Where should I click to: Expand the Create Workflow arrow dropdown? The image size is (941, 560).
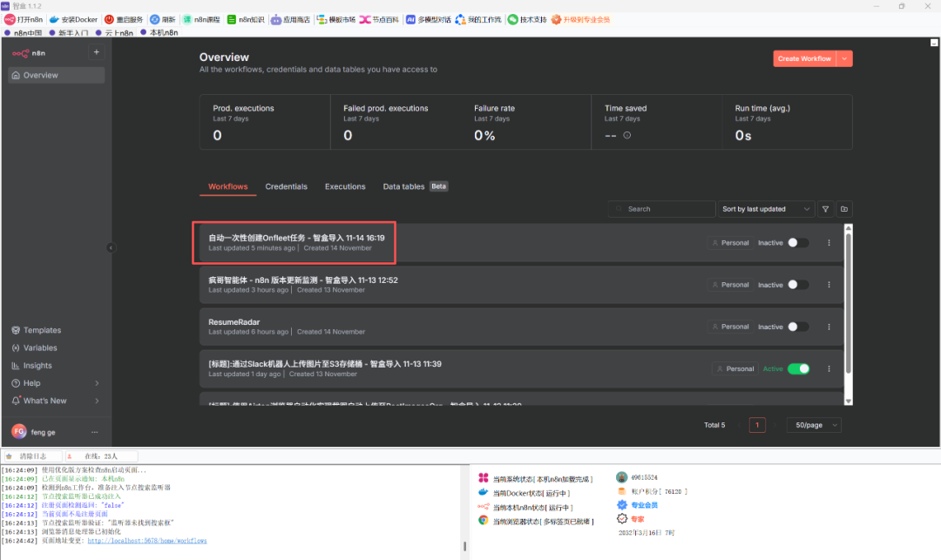[x=844, y=58]
